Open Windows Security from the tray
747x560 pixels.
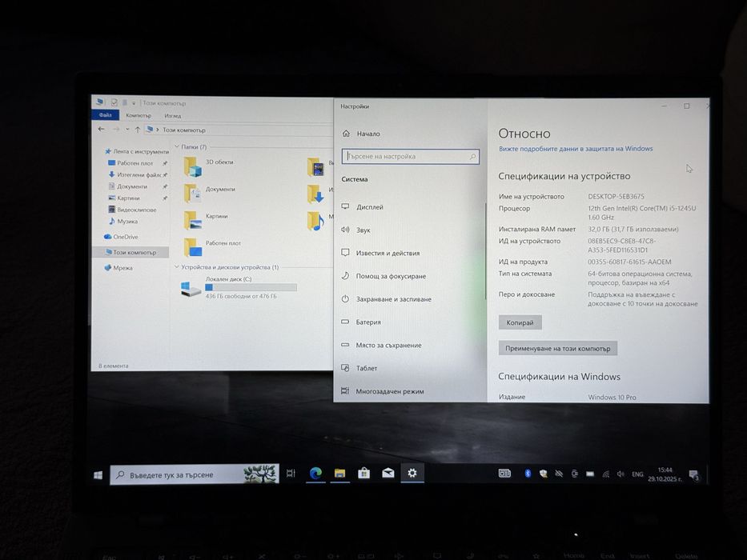click(x=543, y=474)
